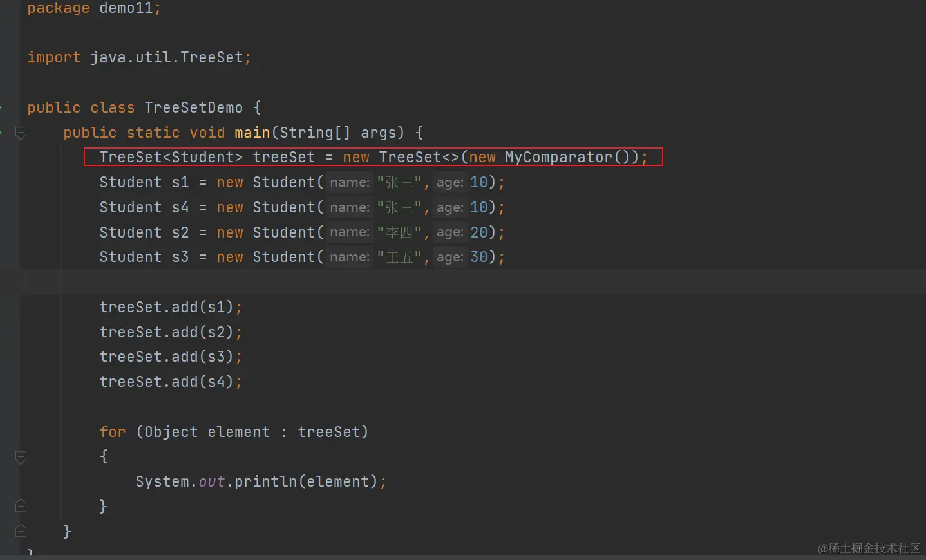Click Student constructor on s3 line
Screen dimensions: 926x560
284,257
